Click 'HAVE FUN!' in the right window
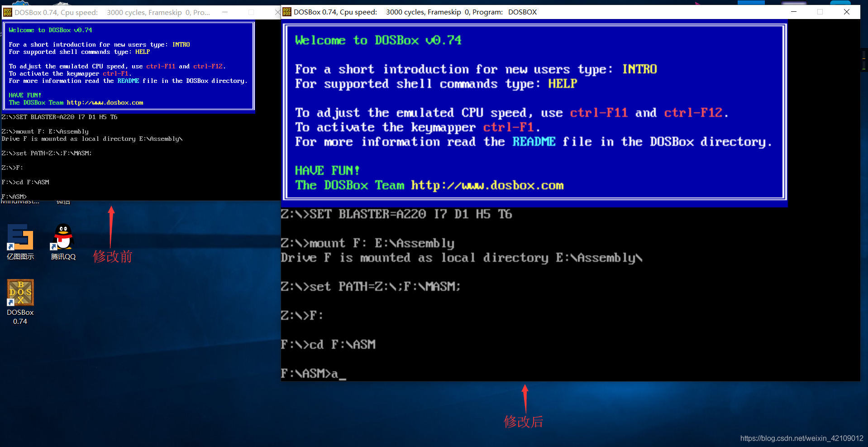The height and width of the screenshot is (447, 868). [x=327, y=171]
